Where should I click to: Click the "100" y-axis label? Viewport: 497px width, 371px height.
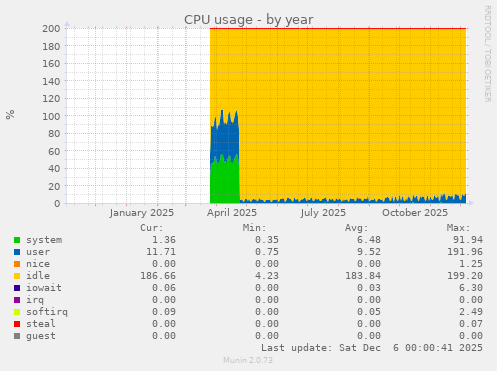(51, 116)
